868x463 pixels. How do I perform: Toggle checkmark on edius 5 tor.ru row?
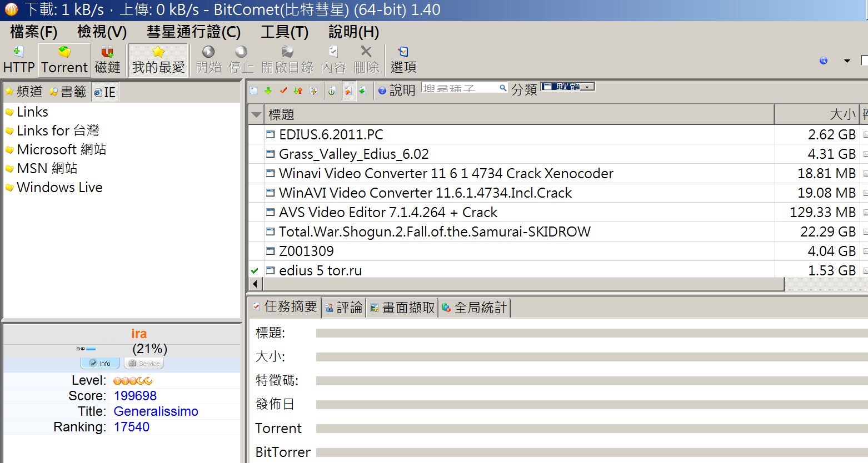tap(255, 271)
